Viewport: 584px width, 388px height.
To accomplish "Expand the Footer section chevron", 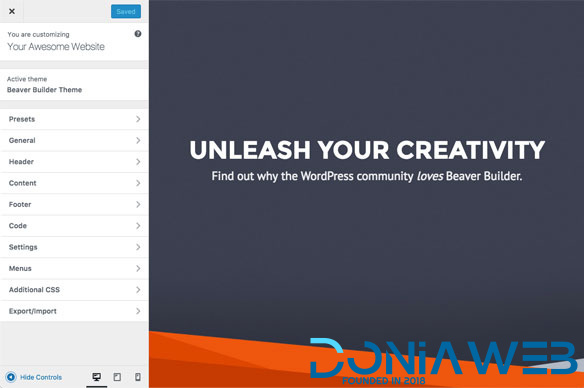I will (x=138, y=204).
